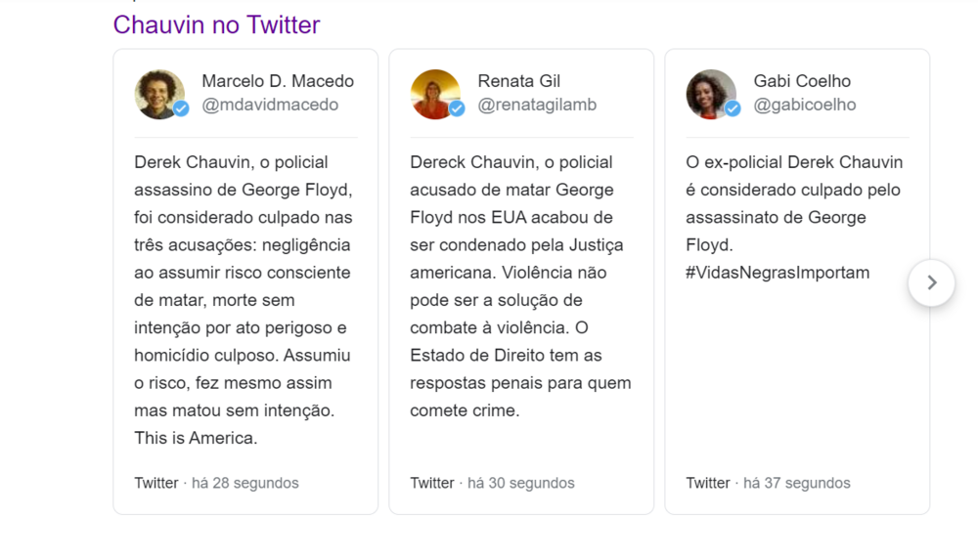Click Marcelo D. Macedo's profile avatar

coord(159,94)
